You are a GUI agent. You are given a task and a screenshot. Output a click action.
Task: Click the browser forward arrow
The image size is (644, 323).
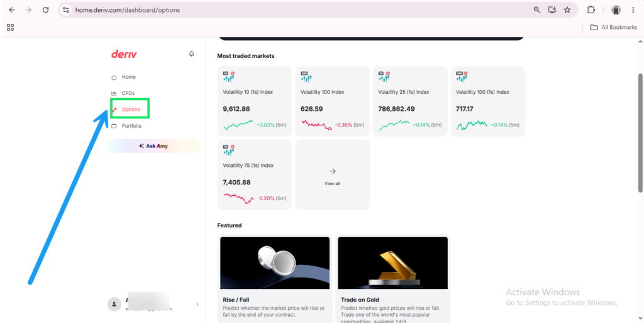pyautogui.click(x=28, y=10)
